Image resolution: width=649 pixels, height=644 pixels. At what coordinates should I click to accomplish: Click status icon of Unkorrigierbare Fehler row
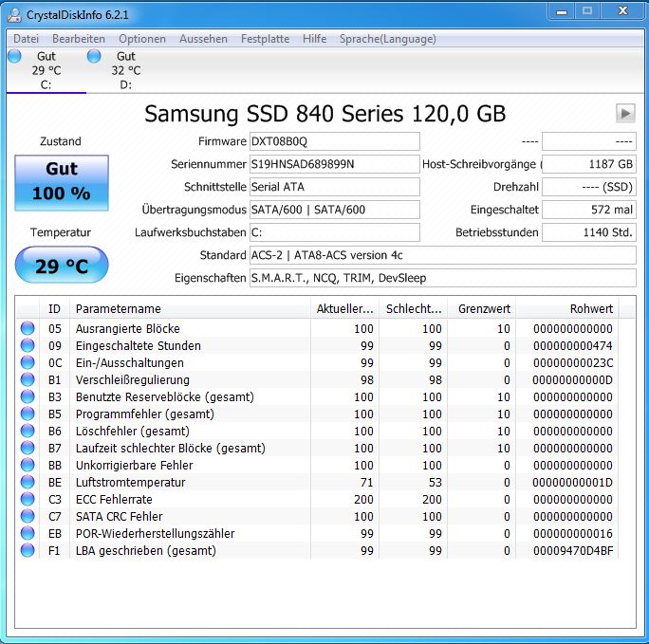[28, 465]
